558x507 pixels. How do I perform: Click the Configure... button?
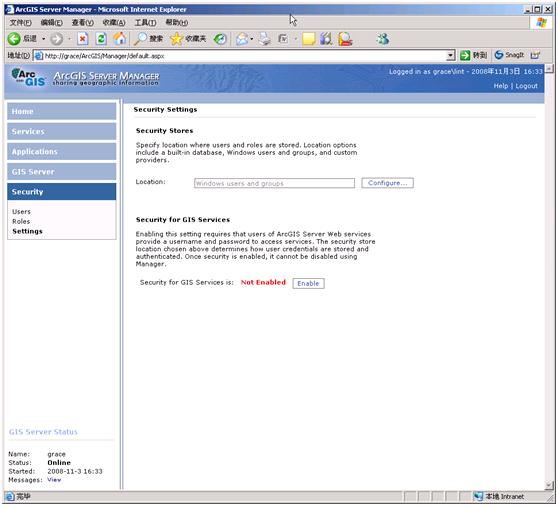tap(388, 183)
